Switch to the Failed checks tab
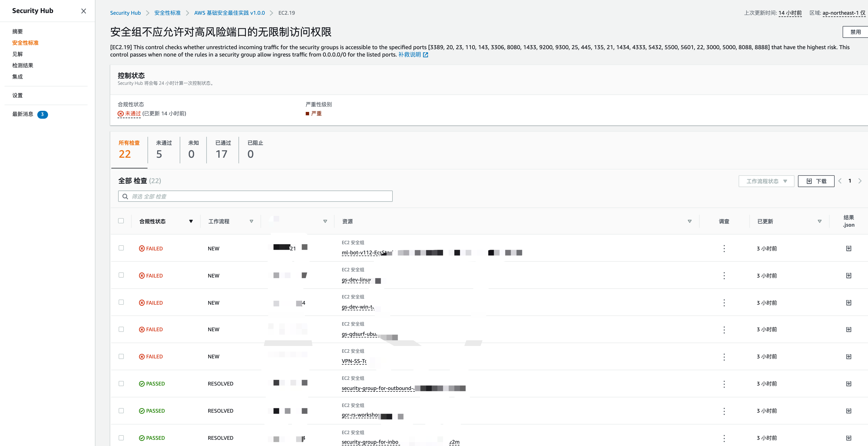The width and height of the screenshot is (868, 446). click(164, 149)
